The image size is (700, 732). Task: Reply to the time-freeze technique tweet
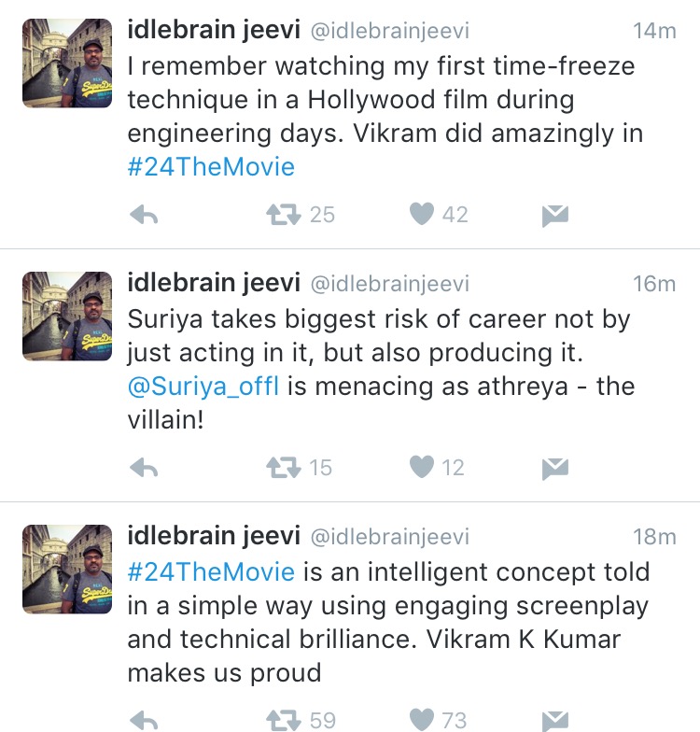pyautogui.click(x=144, y=215)
